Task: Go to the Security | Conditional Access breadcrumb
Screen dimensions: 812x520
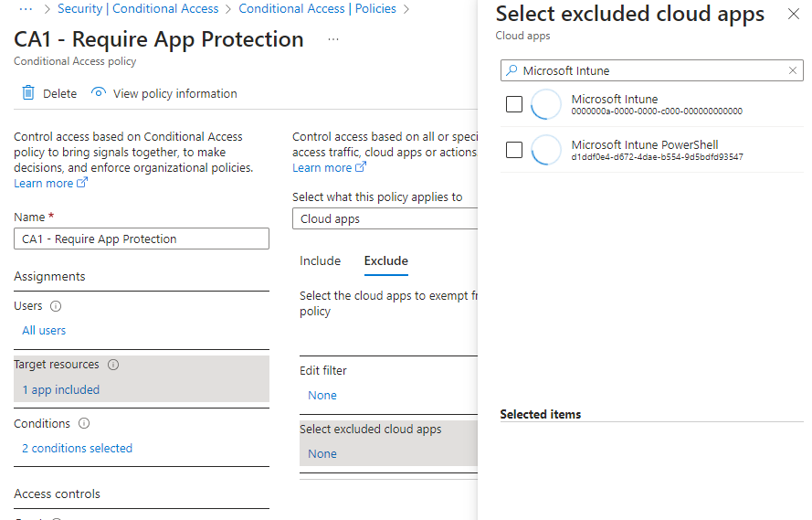Action: click(x=138, y=9)
